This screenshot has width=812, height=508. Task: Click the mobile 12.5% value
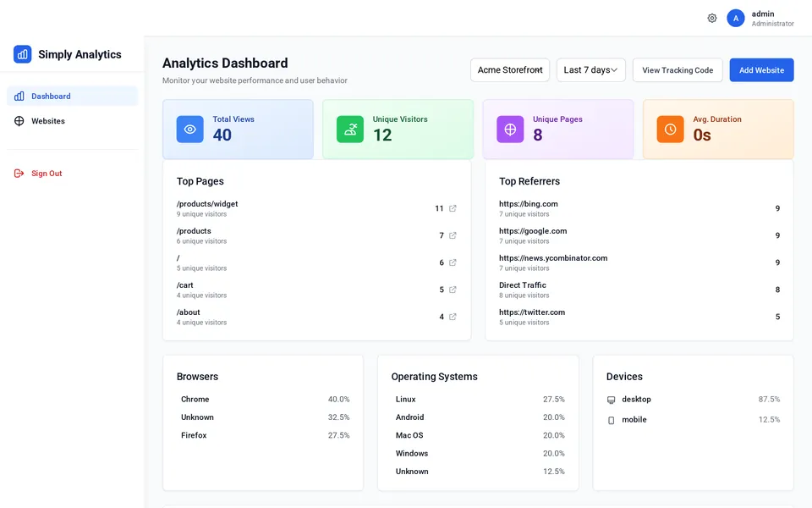pos(769,419)
